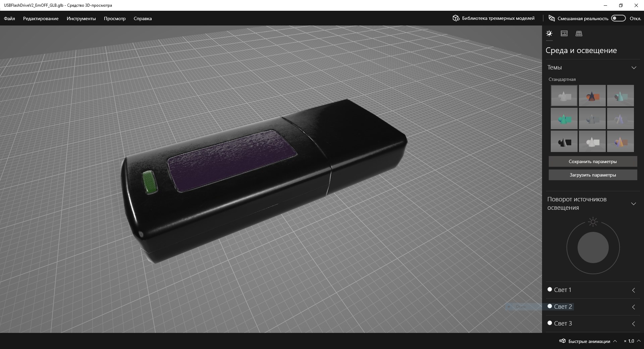Toggle the Свет 3 light dot
The image size is (644, 349).
550,323
